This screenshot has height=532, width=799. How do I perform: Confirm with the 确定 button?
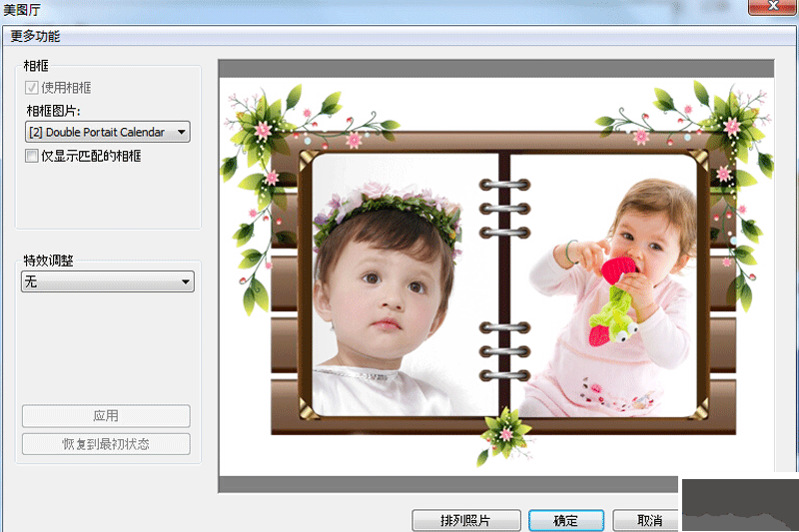pyautogui.click(x=565, y=520)
